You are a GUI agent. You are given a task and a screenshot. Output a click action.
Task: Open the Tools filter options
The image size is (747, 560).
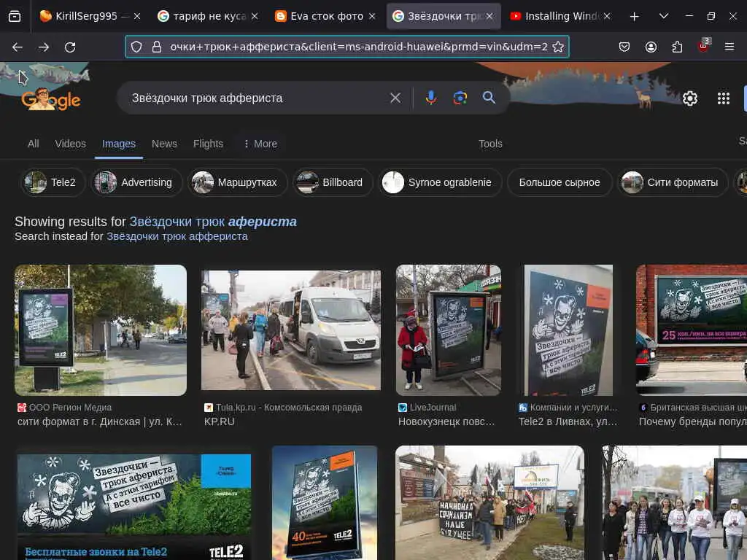(x=490, y=144)
